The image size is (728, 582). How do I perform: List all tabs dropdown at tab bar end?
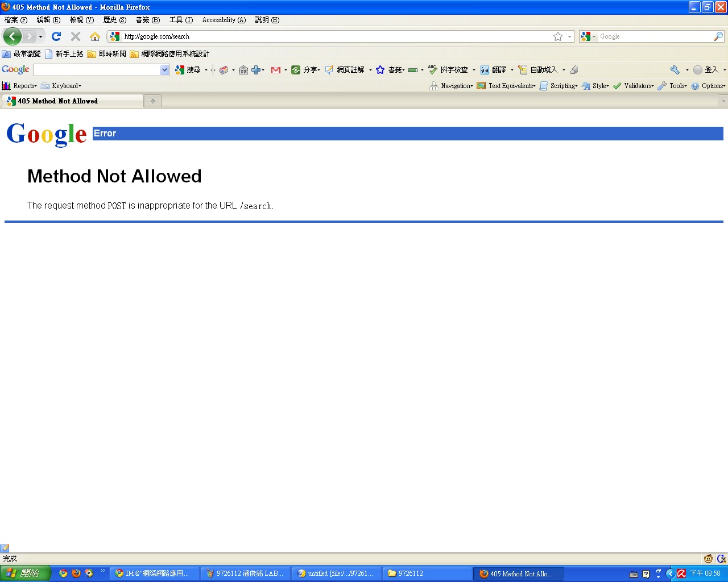[723, 101]
